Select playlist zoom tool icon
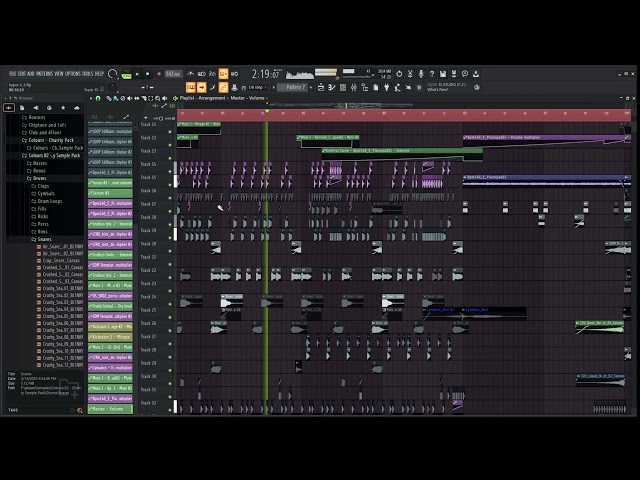 [x=158, y=98]
